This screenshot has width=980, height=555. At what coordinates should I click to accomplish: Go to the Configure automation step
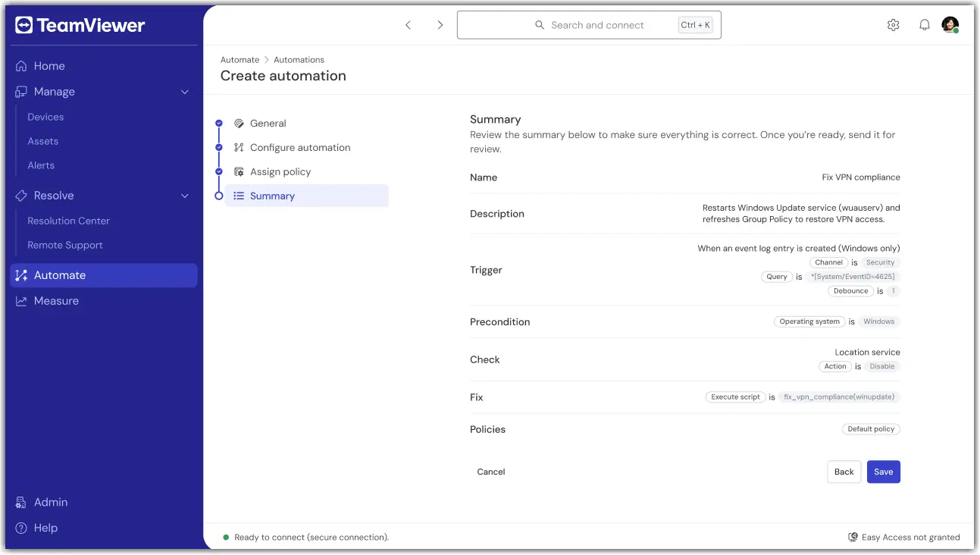300,148
